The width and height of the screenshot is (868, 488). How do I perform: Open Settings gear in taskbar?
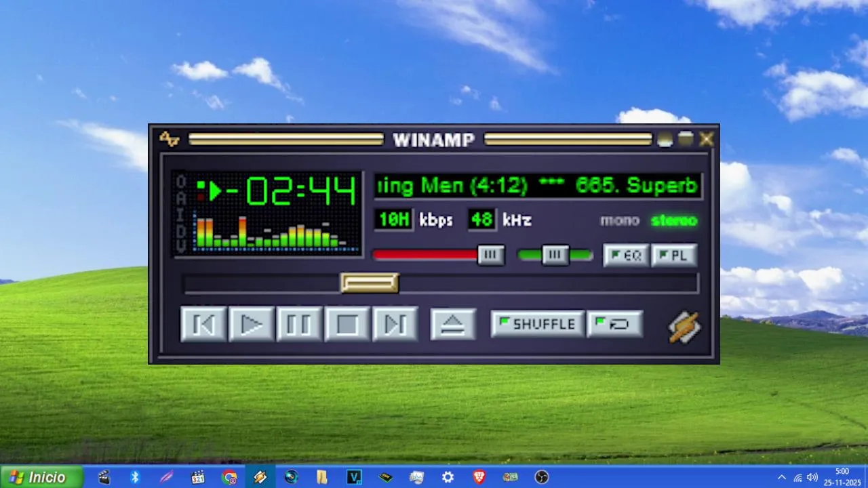click(448, 477)
